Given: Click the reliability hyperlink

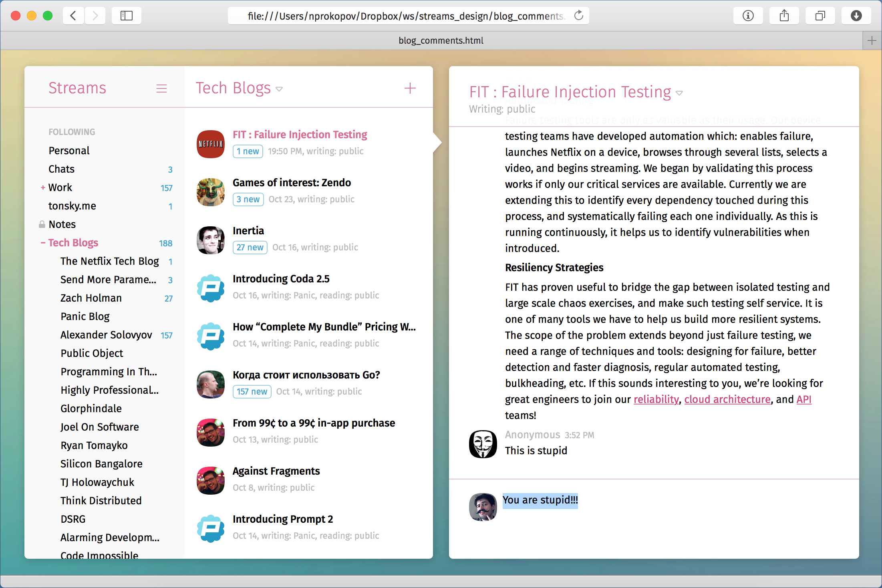Looking at the screenshot, I should 656,399.
